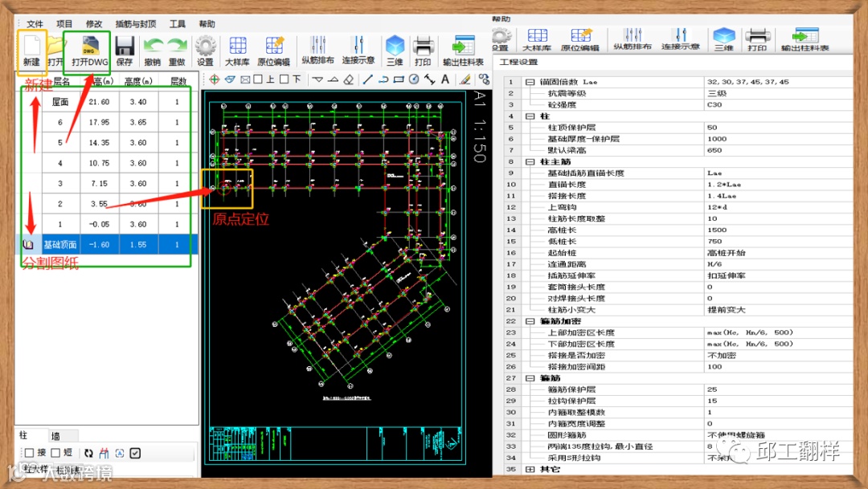Open the 帮助 menu in left window
Image resolution: width=868 pixels, height=489 pixels.
(207, 24)
